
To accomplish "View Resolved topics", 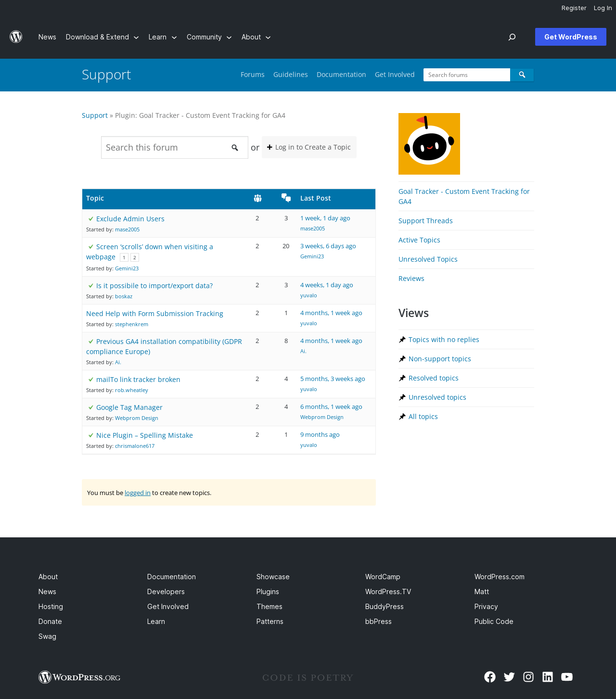I will (434, 378).
